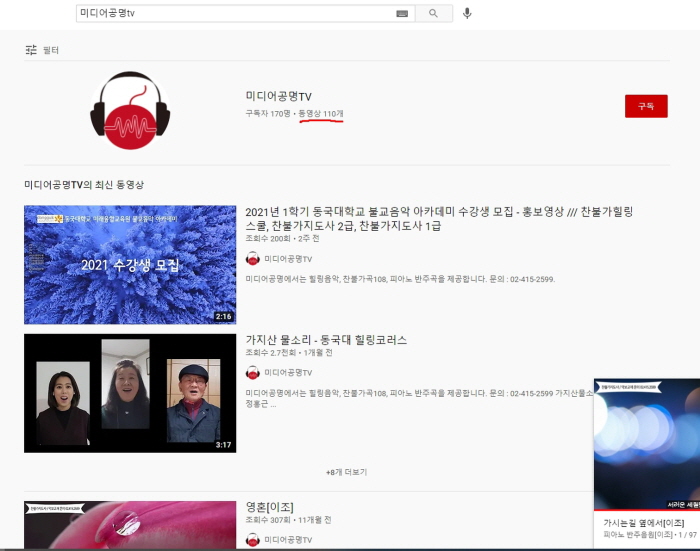Open the 미디어공명TV headphone channel logo
The image size is (700, 551).
click(130, 110)
